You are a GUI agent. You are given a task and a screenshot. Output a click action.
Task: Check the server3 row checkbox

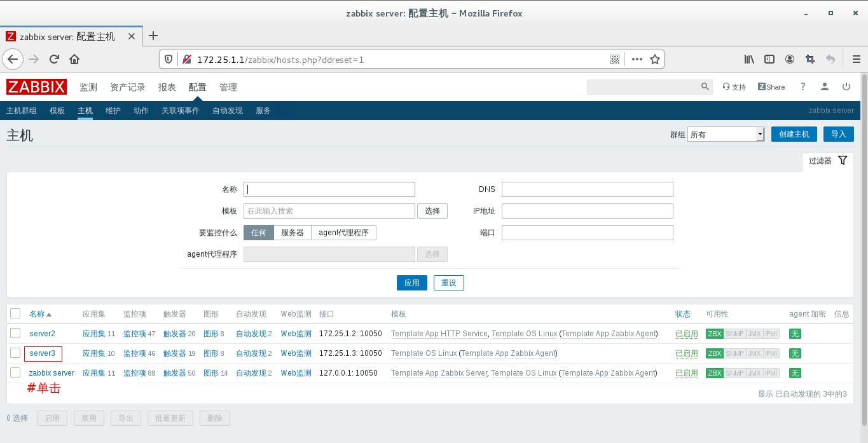(x=15, y=353)
